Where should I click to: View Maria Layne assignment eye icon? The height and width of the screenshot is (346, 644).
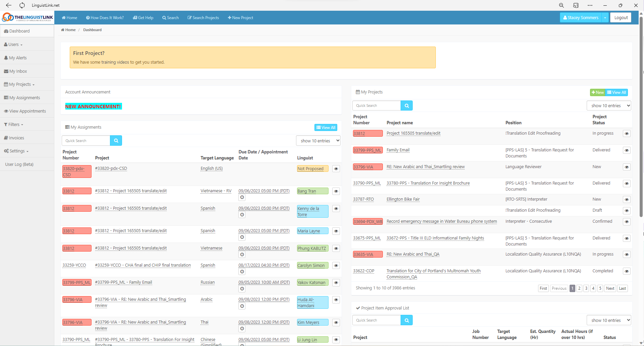[336, 231]
